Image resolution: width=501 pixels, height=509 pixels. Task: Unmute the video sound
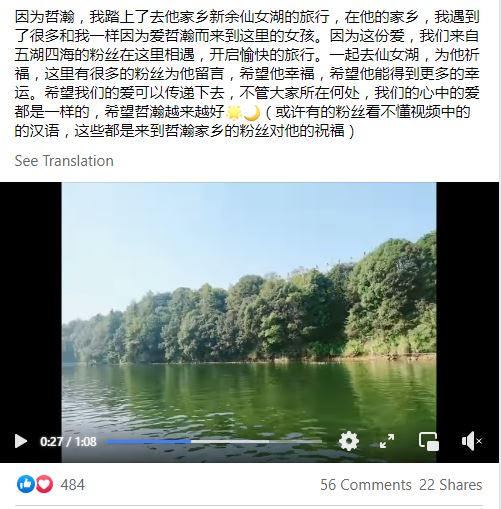(471, 441)
